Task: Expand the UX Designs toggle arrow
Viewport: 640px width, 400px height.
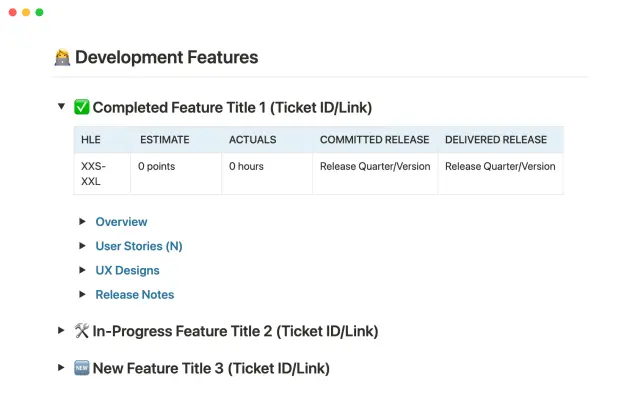Action: (x=82, y=270)
